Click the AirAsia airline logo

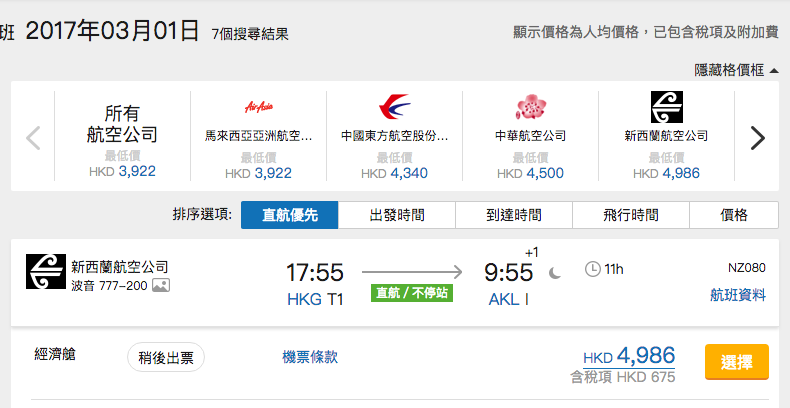[258, 107]
